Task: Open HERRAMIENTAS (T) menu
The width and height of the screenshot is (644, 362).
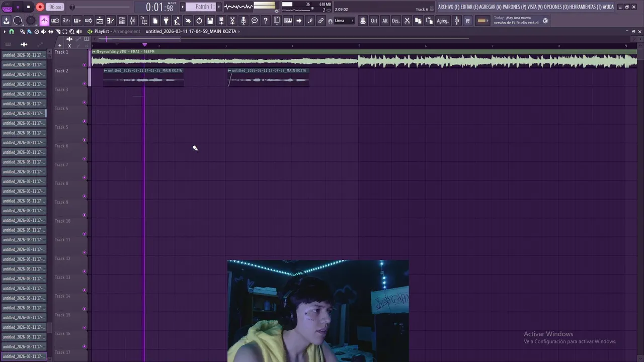Action: [586, 7]
